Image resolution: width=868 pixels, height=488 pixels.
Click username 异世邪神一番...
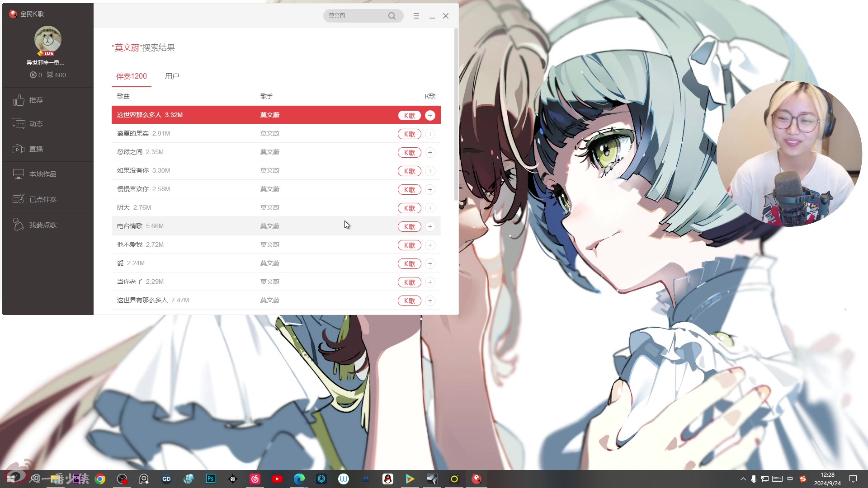[x=46, y=63]
